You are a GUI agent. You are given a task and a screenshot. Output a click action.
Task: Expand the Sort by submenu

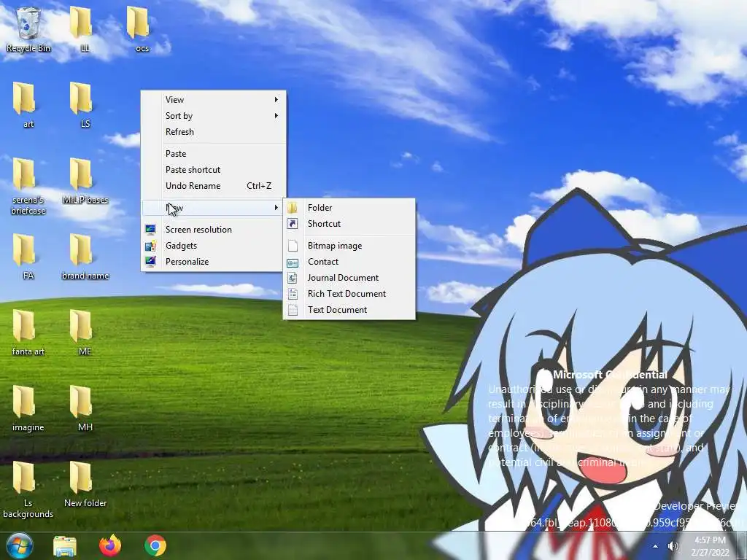pos(214,116)
